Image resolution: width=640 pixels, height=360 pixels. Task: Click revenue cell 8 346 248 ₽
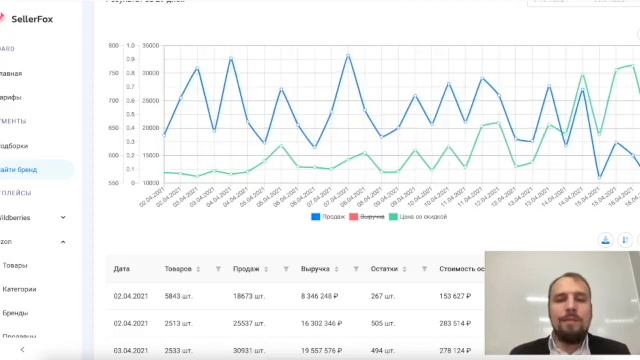[x=320, y=296]
